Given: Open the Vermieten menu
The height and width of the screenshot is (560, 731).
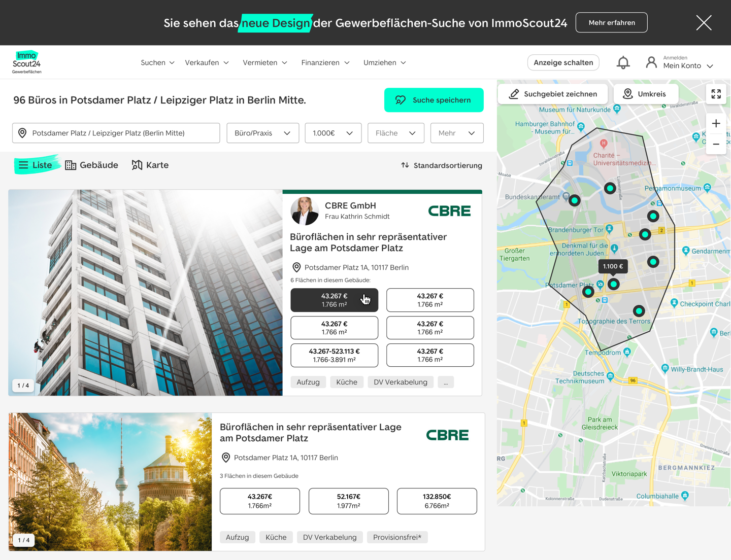Looking at the screenshot, I should pyautogui.click(x=265, y=63).
